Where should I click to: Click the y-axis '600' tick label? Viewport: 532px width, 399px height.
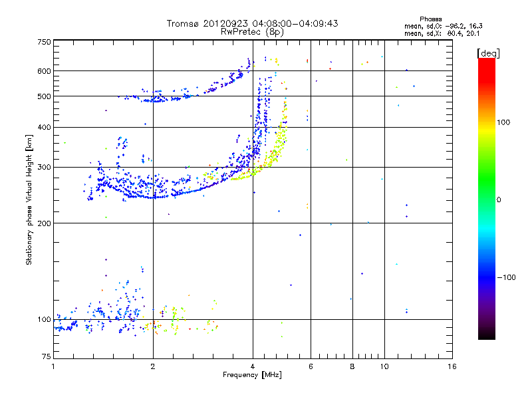pos(44,71)
